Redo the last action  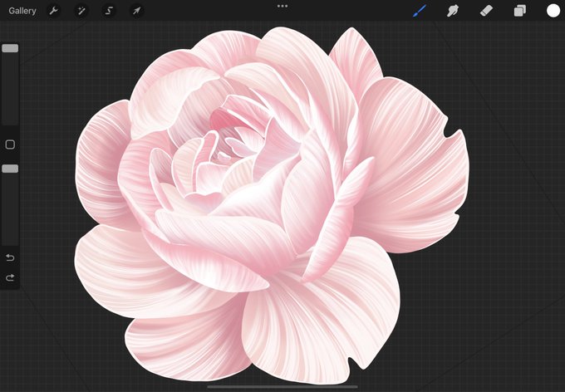tap(10, 277)
